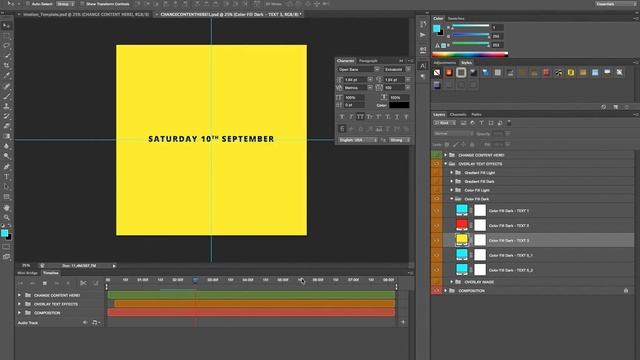Expand the OVERLAY IMAGE group
The height and width of the screenshot is (360, 640).
[x=452, y=282]
